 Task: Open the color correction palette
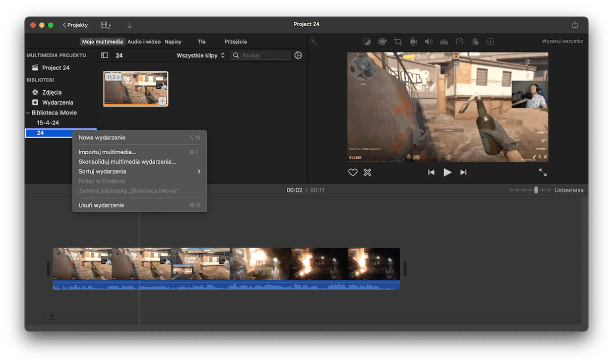382,42
